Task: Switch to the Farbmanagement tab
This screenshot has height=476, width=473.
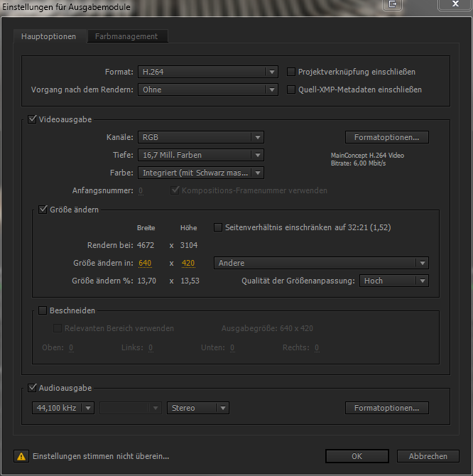Action: pyautogui.click(x=127, y=36)
